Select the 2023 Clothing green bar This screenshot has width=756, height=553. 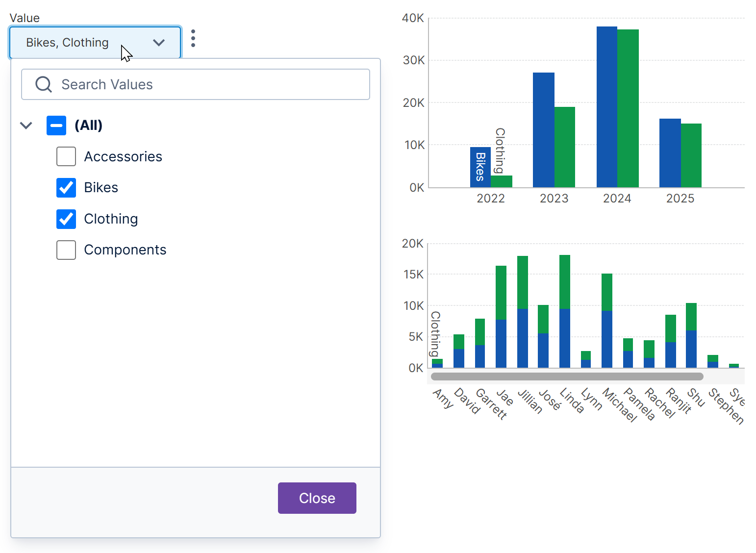coord(565,147)
